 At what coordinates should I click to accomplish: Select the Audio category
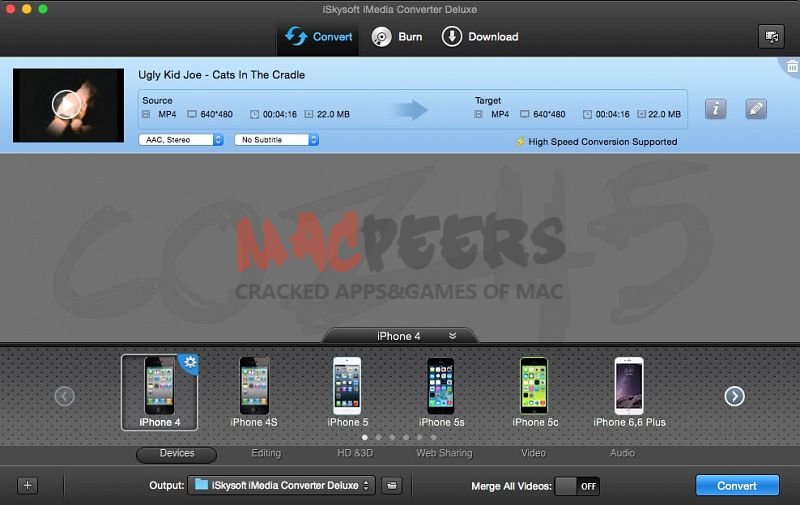tap(622, 453)
